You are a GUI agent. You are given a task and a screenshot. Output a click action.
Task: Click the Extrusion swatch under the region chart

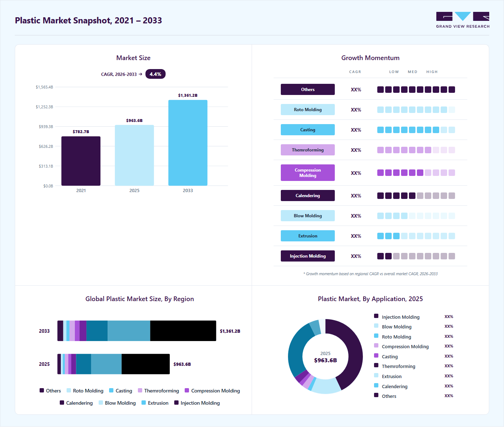point(144,403)
